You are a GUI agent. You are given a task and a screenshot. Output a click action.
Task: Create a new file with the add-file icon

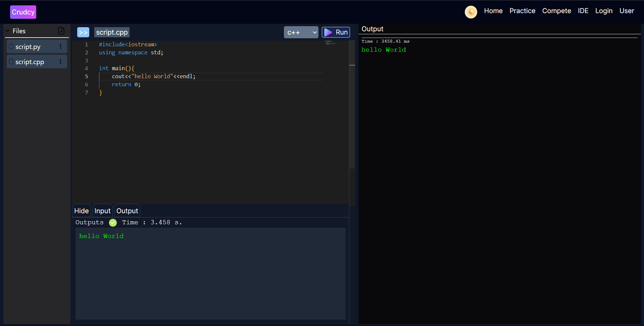click(61, 31)
